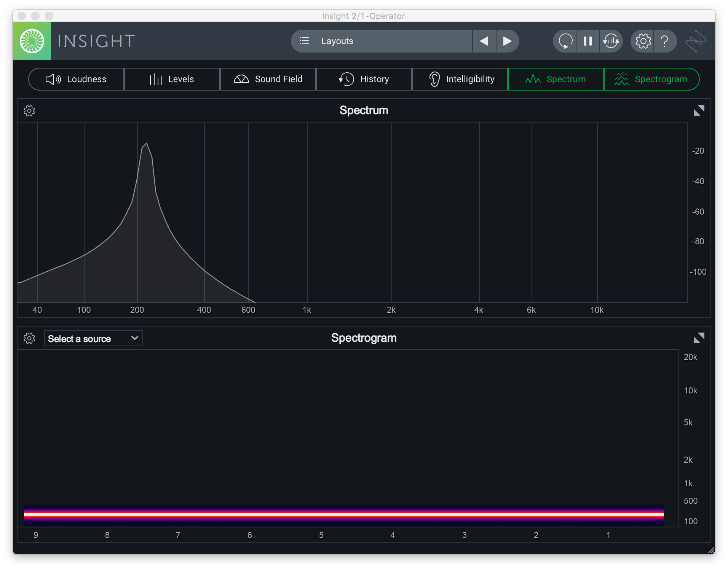Toggle the Loudness module
This screenshot has height=570, width=728.
[76, 79]
